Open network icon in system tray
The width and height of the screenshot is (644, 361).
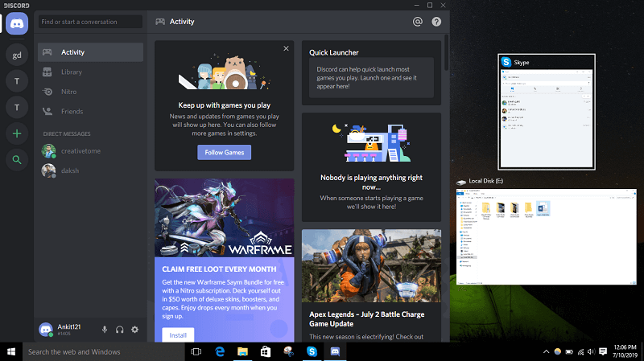pyautogui.click(x=580, y=351)
